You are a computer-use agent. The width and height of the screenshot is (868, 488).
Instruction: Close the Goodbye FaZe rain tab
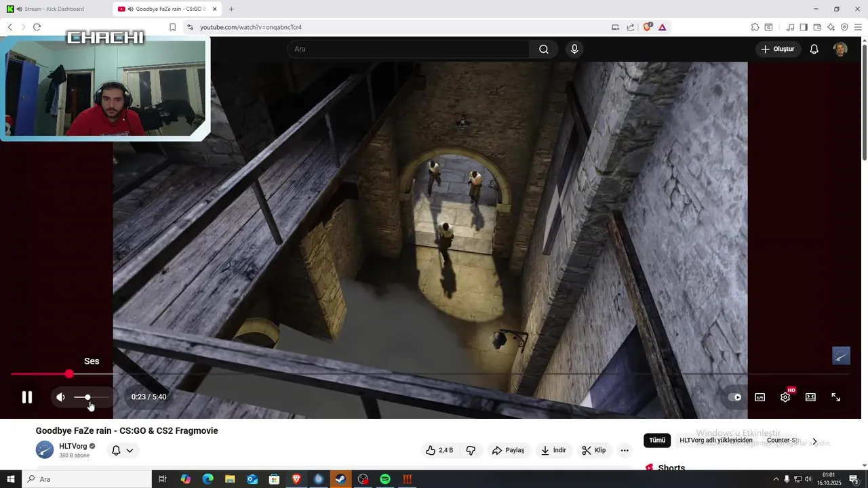[215, 9]
